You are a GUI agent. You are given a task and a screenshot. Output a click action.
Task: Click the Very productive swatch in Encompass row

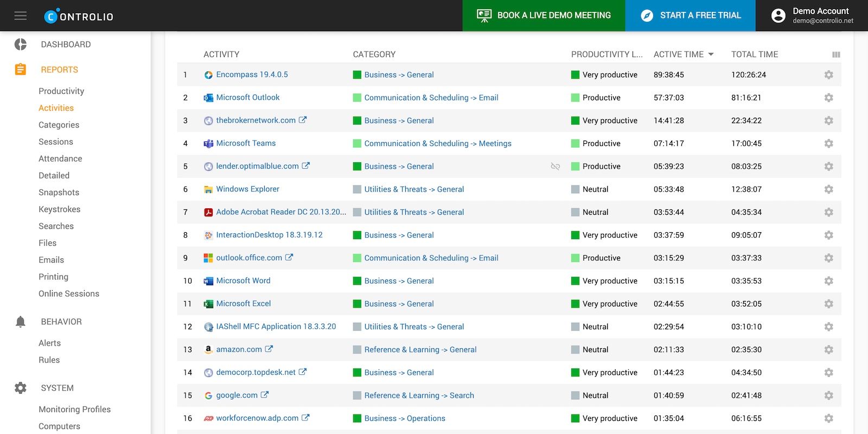(575, 75)
